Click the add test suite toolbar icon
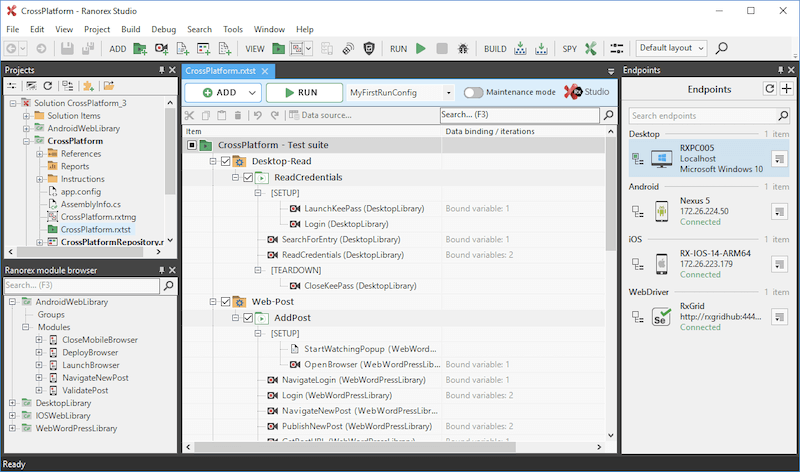The width and height of the screenshot is (800, 472). click(139, 48)
